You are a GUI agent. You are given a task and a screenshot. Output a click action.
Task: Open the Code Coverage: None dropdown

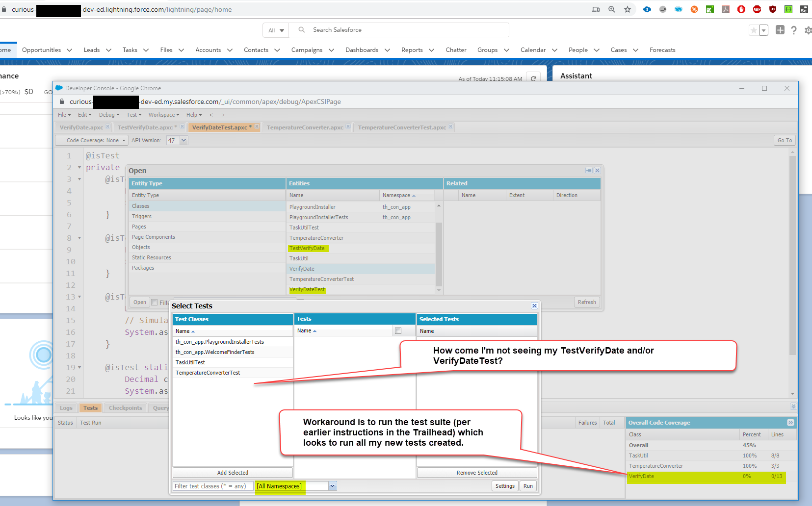[x=93, y=141]
